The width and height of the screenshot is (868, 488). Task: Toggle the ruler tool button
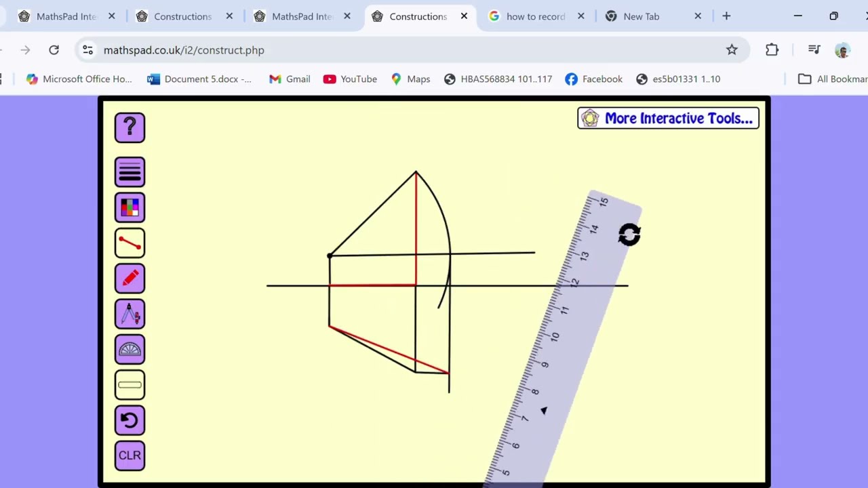click(x=130, y=384)
